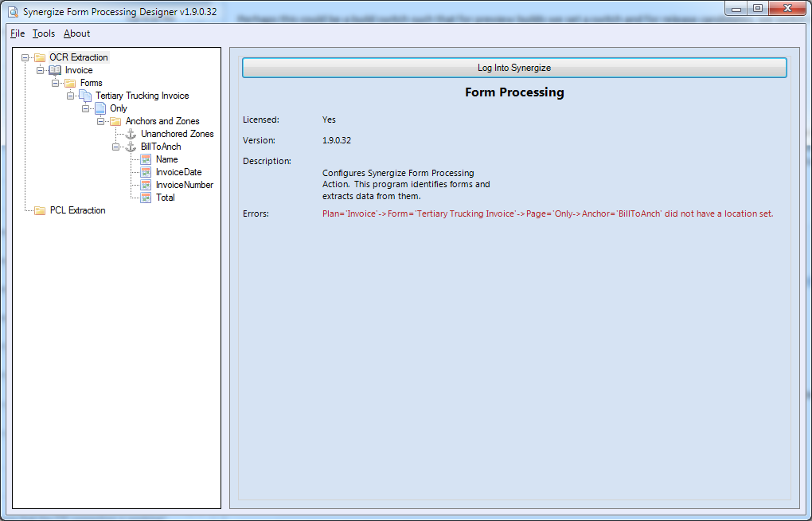Minimize the Designer window
812x521 pixels.
[x=736, y=9]
